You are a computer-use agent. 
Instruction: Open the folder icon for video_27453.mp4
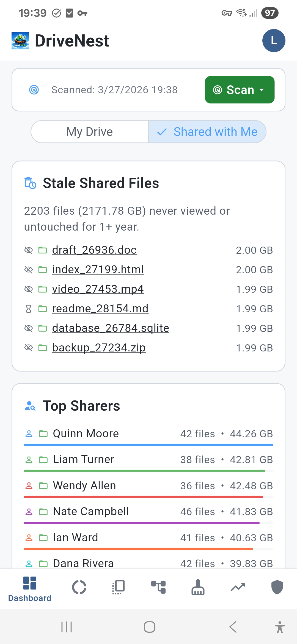(42, 289)
